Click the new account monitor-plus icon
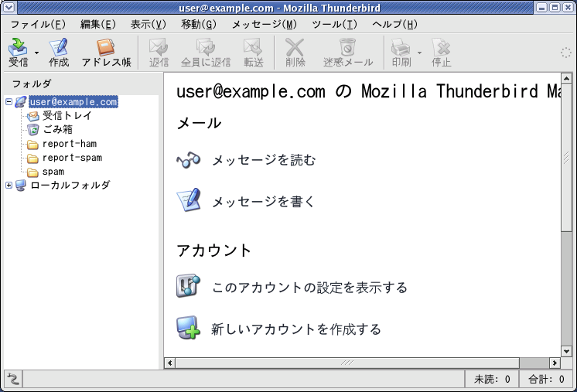Image resolution: width=577 pixels, height=392 pixels. coord(189,327)
